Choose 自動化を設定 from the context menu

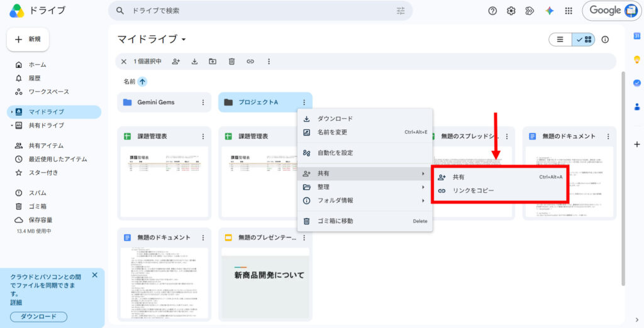tap(365, 153)
